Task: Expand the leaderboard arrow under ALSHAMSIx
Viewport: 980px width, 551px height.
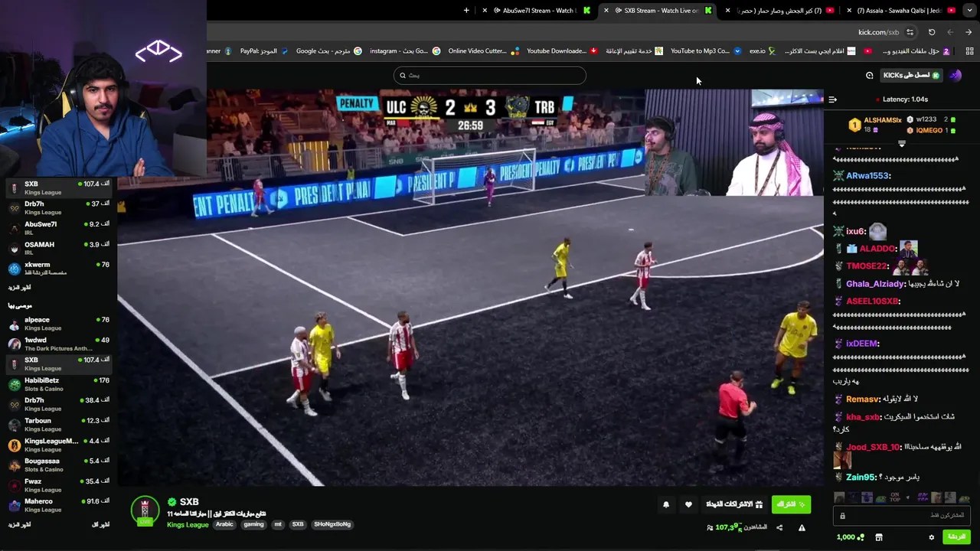Action: click(x=902, y=144)
